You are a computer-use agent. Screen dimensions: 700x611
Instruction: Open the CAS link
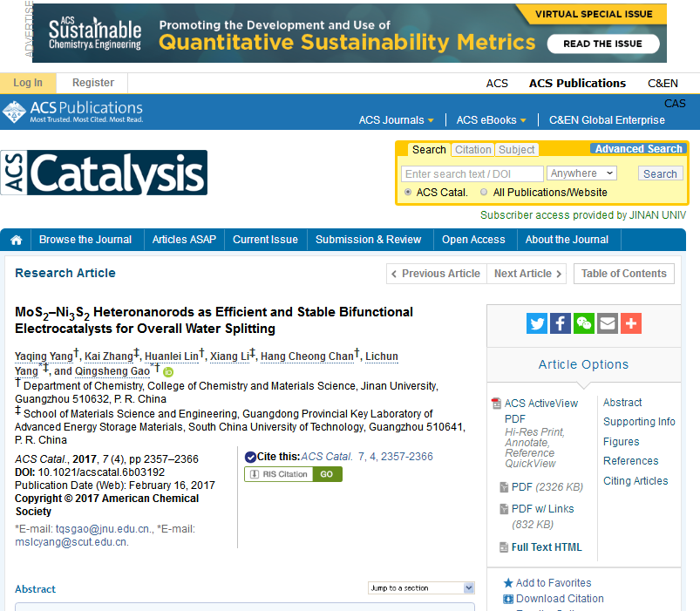tap(675, 104)
